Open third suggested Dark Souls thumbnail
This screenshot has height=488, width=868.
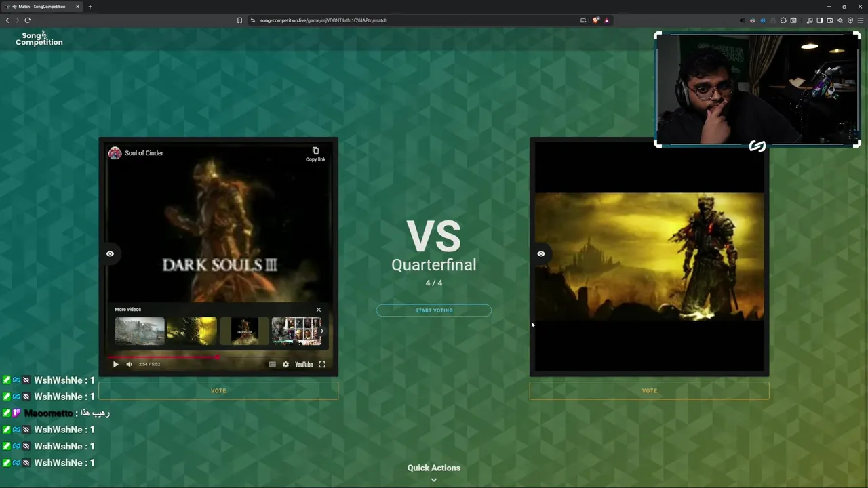244,331
